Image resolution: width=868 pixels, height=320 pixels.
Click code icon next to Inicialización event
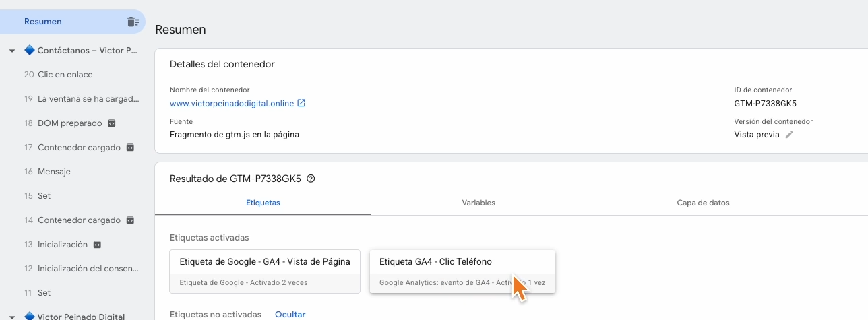(97, 245)
